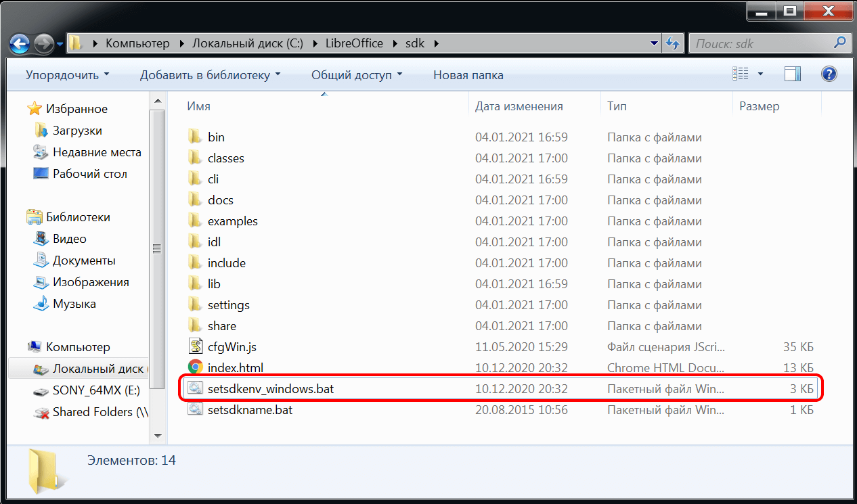Expand the arrow after sdk in the breadcrumb
The height and width of the screenshot is (504, 857).
coord(435,43)
